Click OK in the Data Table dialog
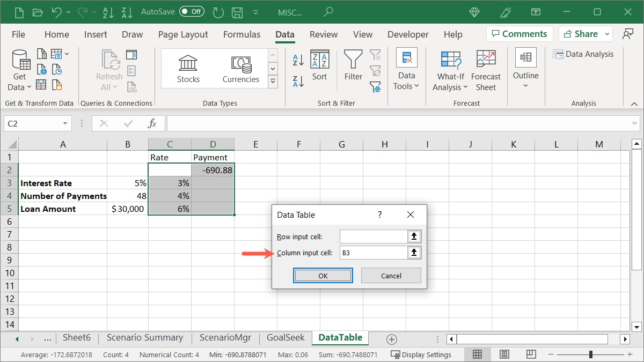 [323, 275]
